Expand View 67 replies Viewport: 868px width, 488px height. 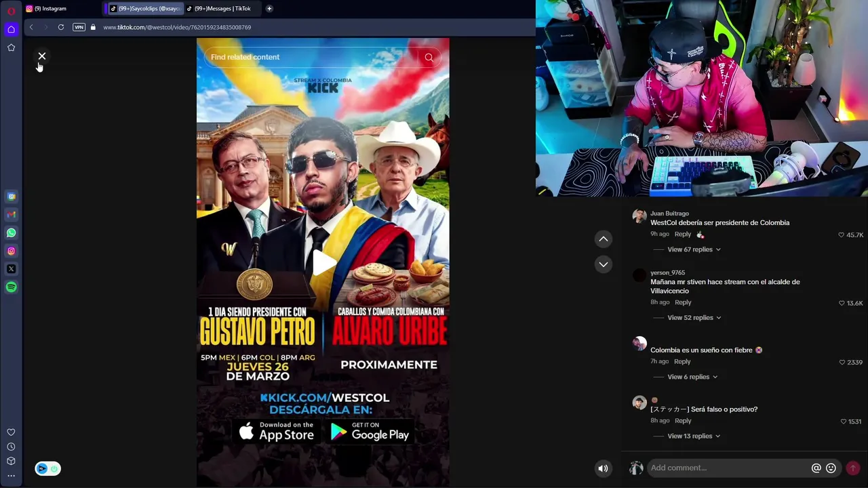pos(694,249)
